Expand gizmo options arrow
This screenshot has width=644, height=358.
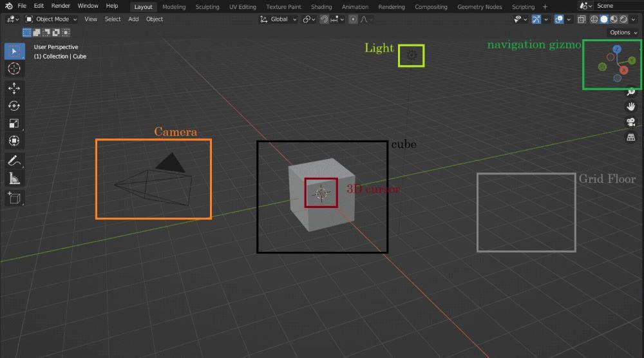click(x=546, y=19)
